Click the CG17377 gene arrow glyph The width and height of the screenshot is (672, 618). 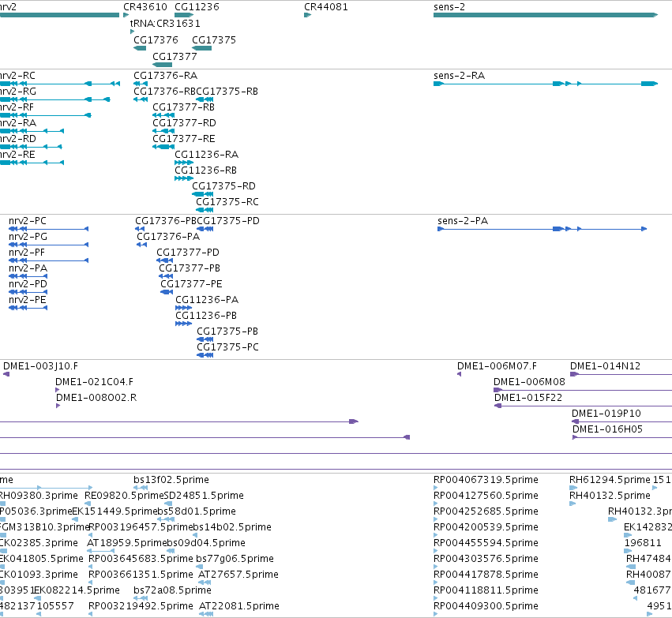pyautogui.click(x=162, y=65)
